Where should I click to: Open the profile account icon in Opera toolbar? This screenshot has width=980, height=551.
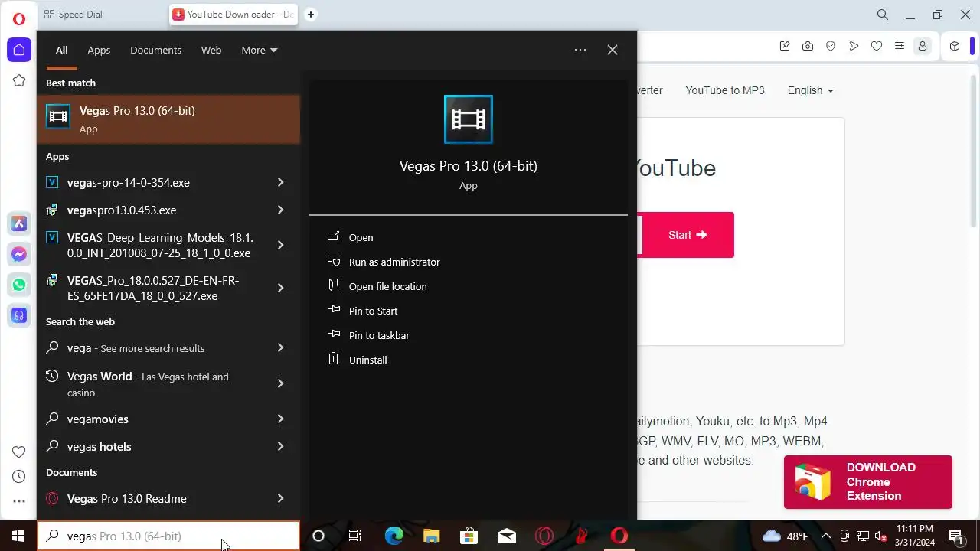coord(923,46)
